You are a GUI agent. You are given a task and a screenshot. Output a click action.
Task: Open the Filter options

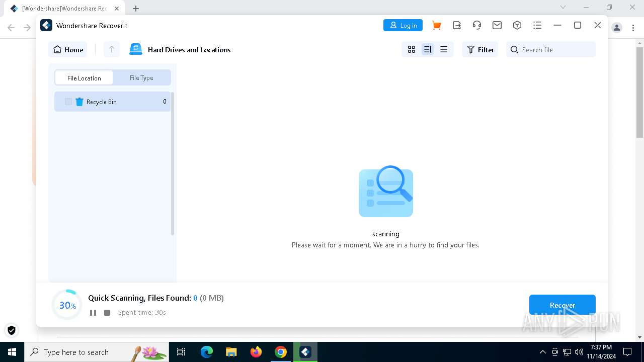click(480, 49)
